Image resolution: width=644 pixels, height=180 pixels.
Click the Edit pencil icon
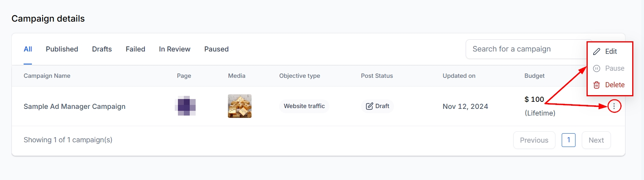click(597, 51)
